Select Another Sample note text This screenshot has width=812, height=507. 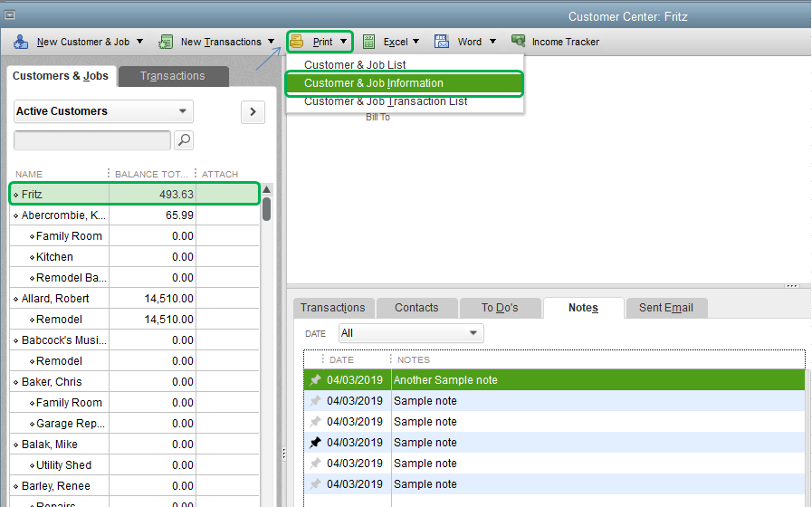coord(445,380)
